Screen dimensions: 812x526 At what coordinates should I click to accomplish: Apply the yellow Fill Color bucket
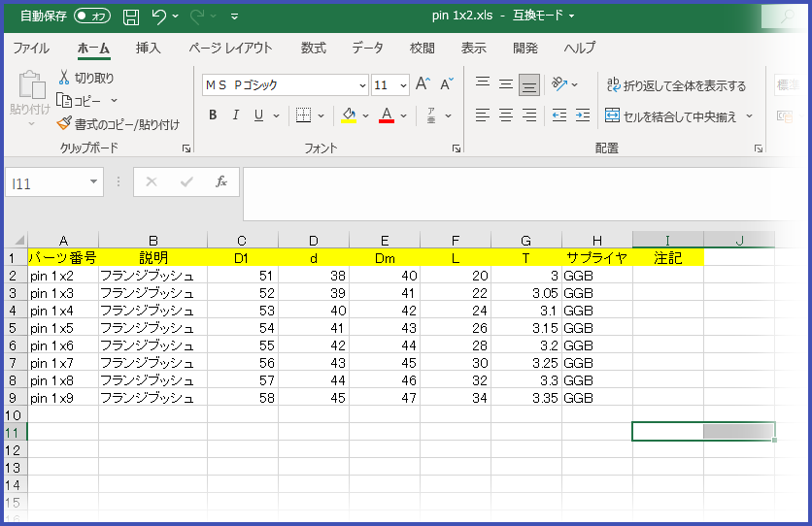(349, 115)
